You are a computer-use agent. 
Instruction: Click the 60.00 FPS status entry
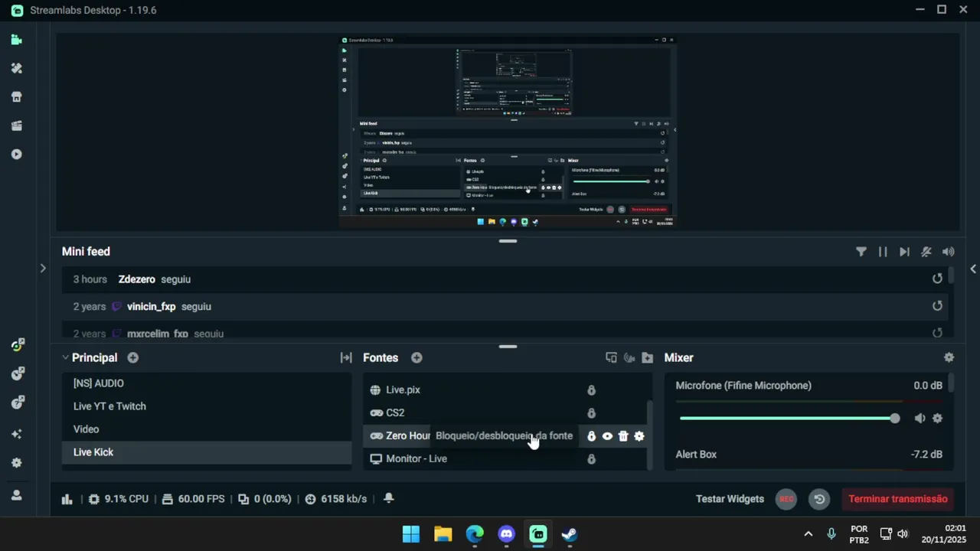click(x=193, y=499)
